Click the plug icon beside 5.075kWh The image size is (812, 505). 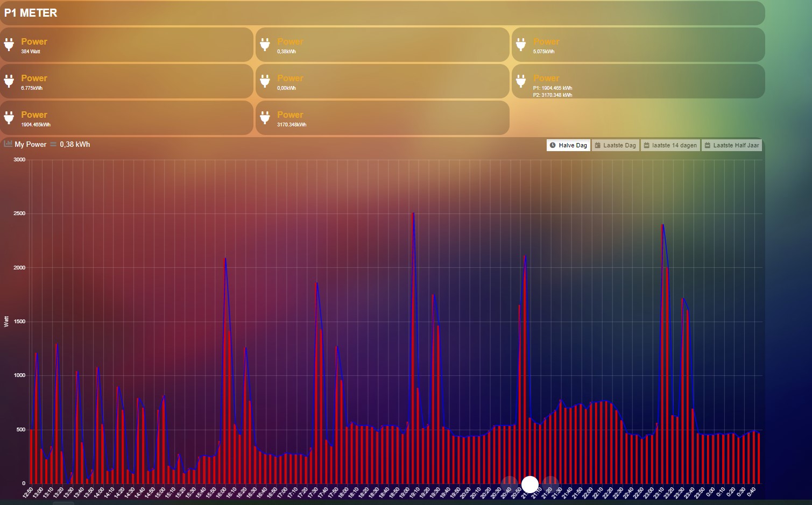[x=521, y=45]
